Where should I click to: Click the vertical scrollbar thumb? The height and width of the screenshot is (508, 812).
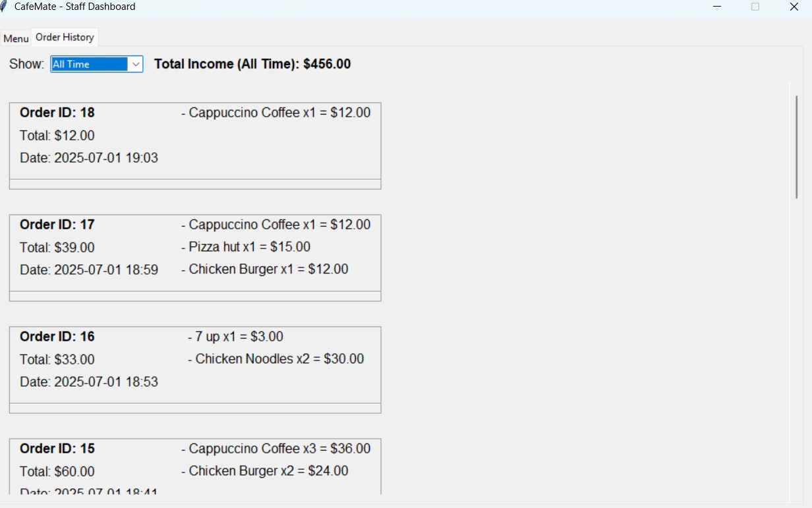(796, 146)
